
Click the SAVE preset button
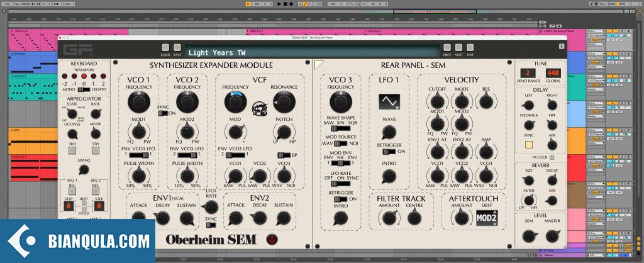pos(177,48)
